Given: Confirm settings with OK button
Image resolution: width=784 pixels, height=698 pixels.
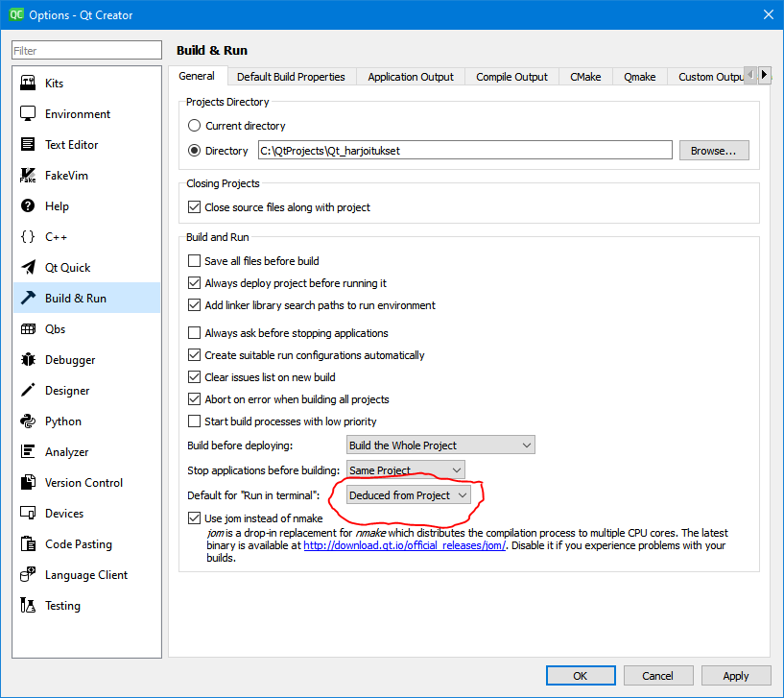Looking at the screenshot, I should [x=581, y=676].
